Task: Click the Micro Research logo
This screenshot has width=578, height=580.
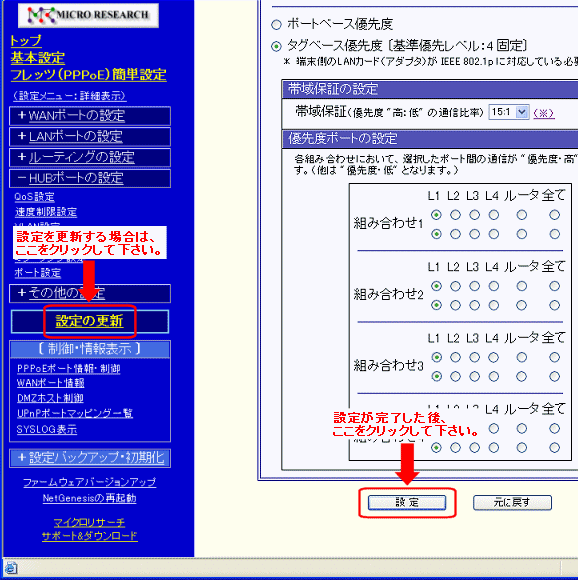Action: [88, 15]
